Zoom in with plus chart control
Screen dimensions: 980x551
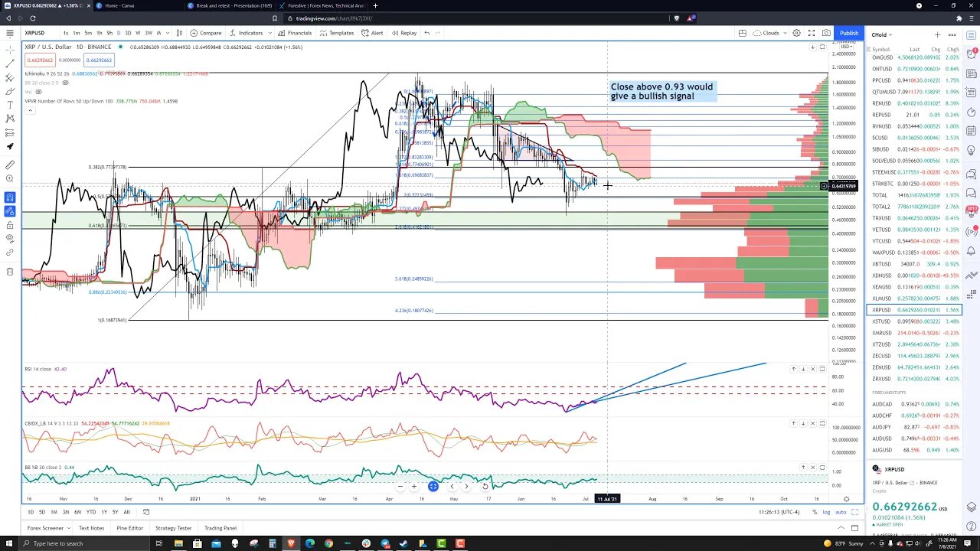[414, 486]
